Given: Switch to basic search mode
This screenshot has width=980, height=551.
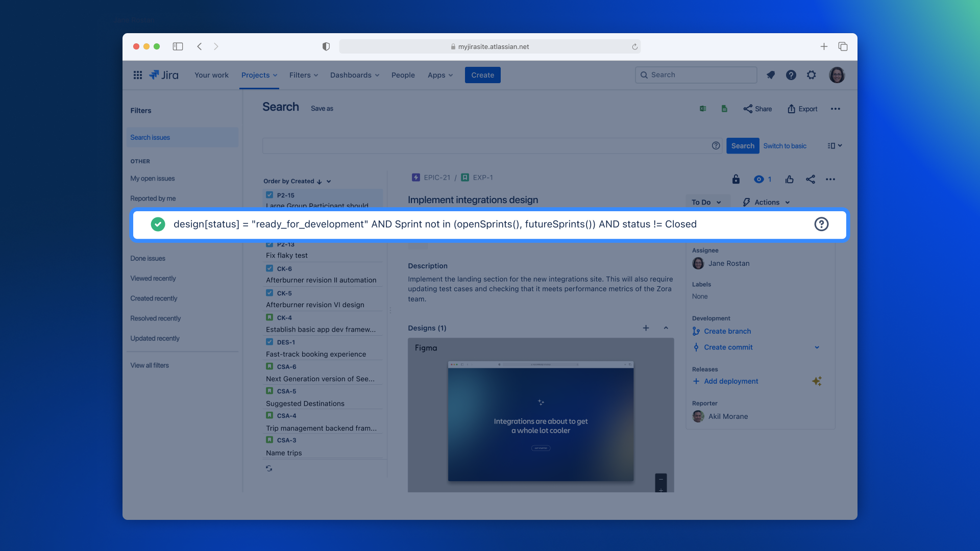Looking at the screenshot, I should click(x=785, y=146).
